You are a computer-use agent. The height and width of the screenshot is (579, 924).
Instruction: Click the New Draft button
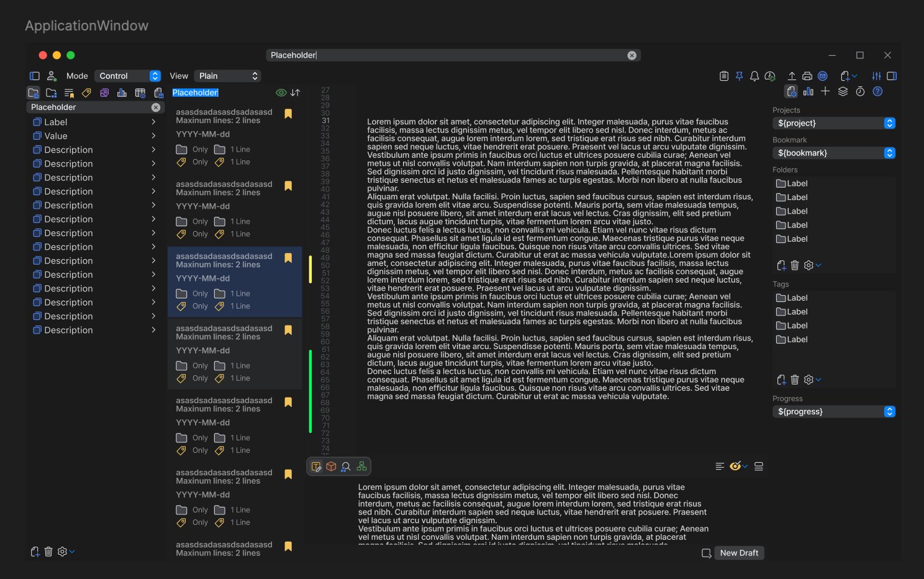click(739, 553)
